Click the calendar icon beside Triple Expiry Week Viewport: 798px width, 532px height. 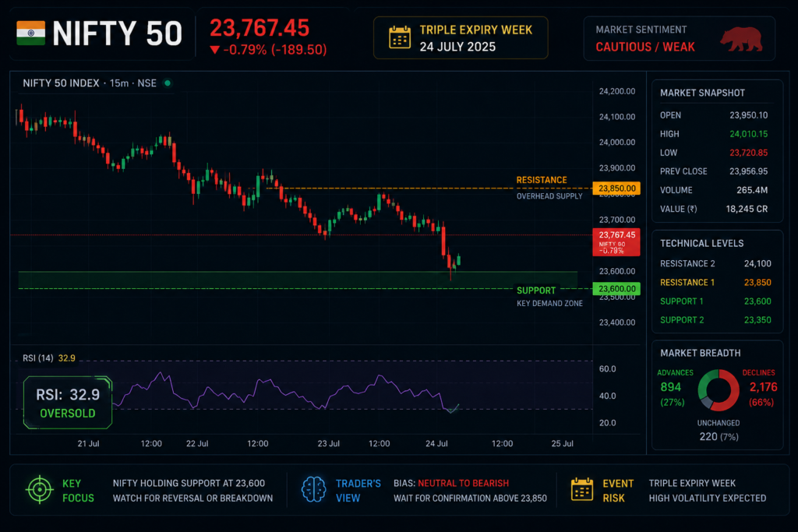tap(400, 37)
